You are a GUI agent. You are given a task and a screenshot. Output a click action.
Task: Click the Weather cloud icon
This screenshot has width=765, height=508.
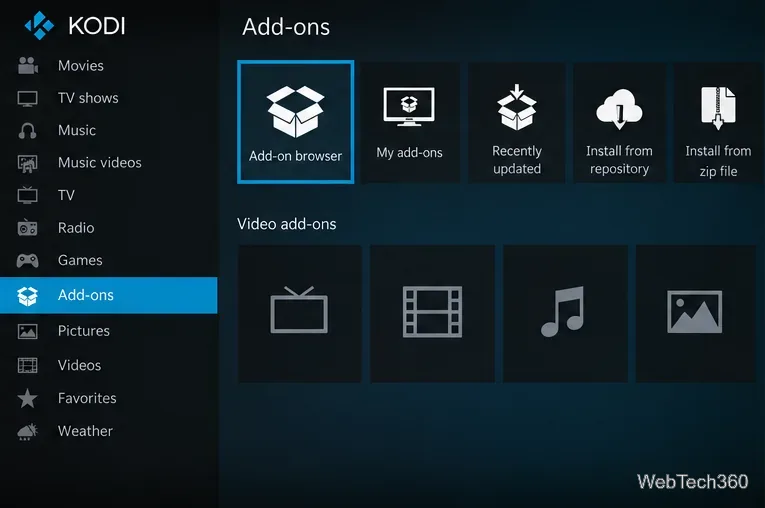(x=27, y=431)
